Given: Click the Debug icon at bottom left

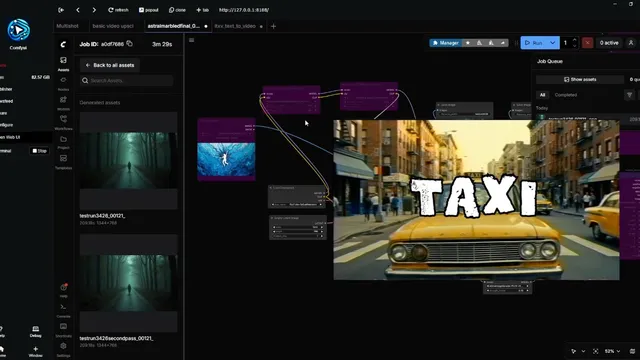Looking at the screenshot, I should tap(36, 331).
